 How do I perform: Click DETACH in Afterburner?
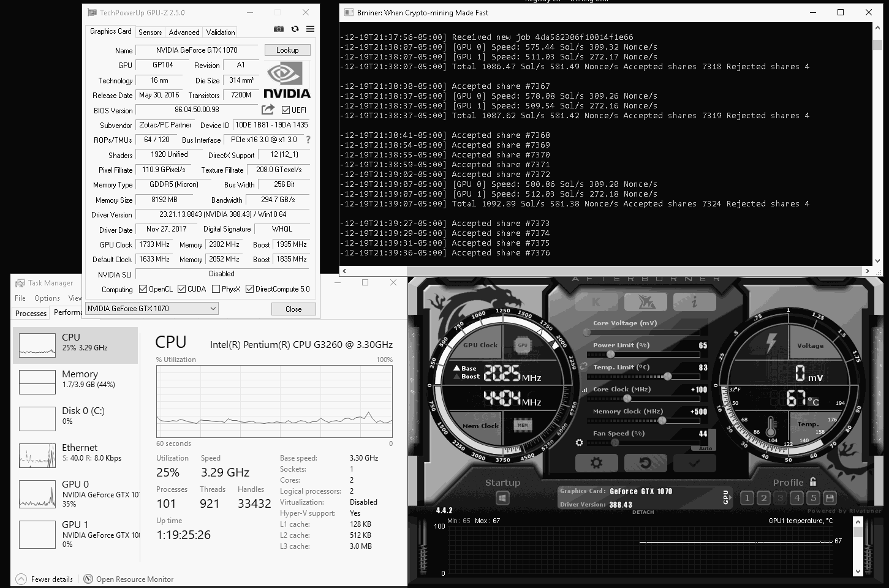point(643,512)
